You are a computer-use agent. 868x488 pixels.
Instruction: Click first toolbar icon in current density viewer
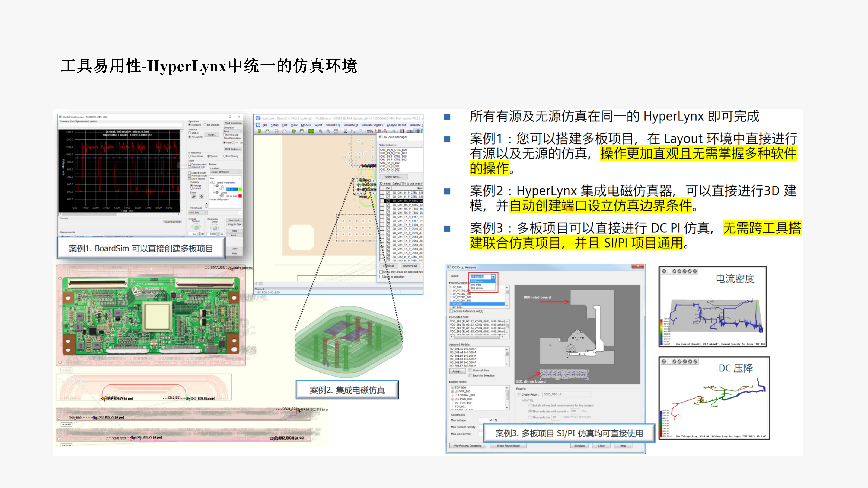pos(664,271)
